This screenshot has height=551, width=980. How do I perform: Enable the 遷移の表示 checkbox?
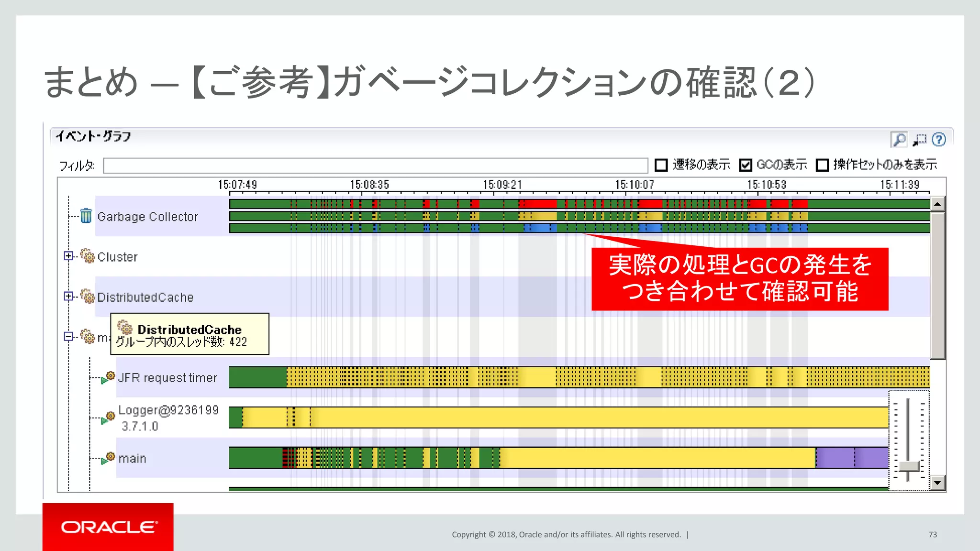click(661, 165)
